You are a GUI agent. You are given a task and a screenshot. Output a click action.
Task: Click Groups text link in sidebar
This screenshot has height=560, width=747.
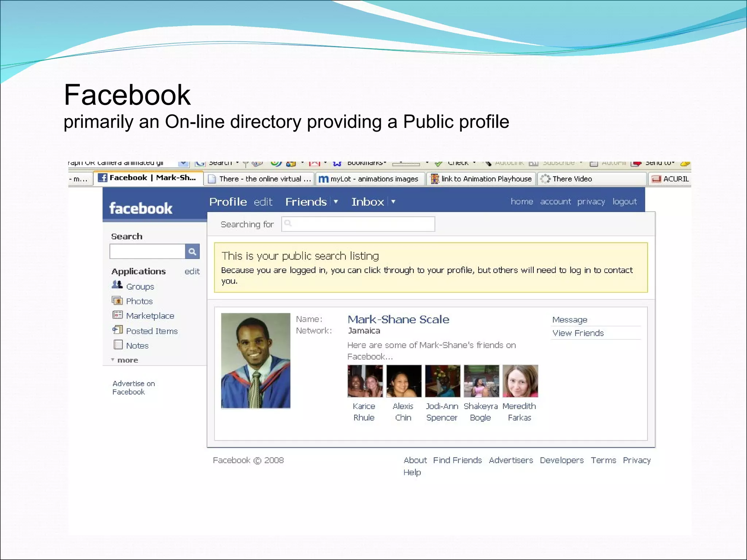tap(140, 287)
